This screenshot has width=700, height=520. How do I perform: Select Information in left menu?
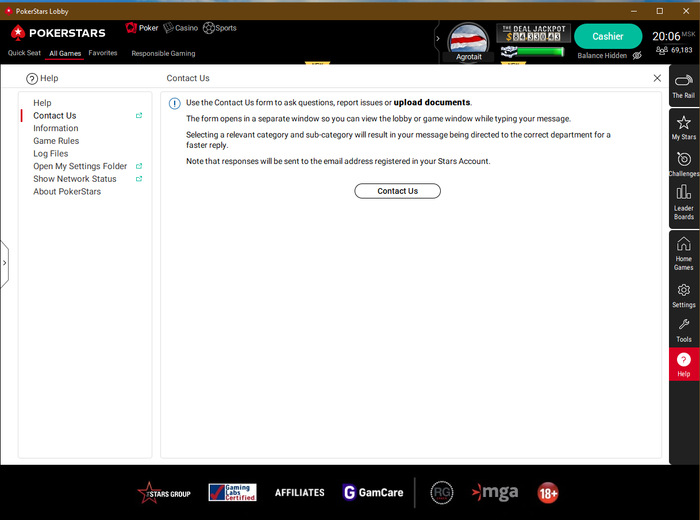coord(56,128)
